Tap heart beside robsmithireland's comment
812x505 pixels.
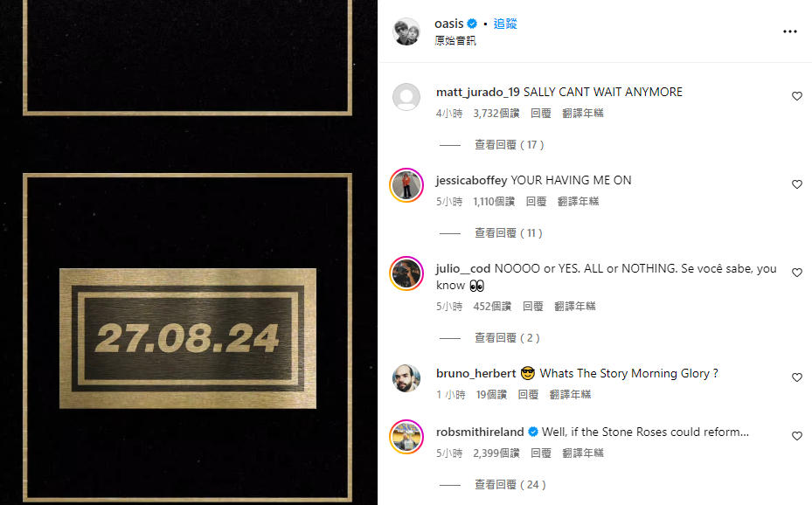point(797,436)
